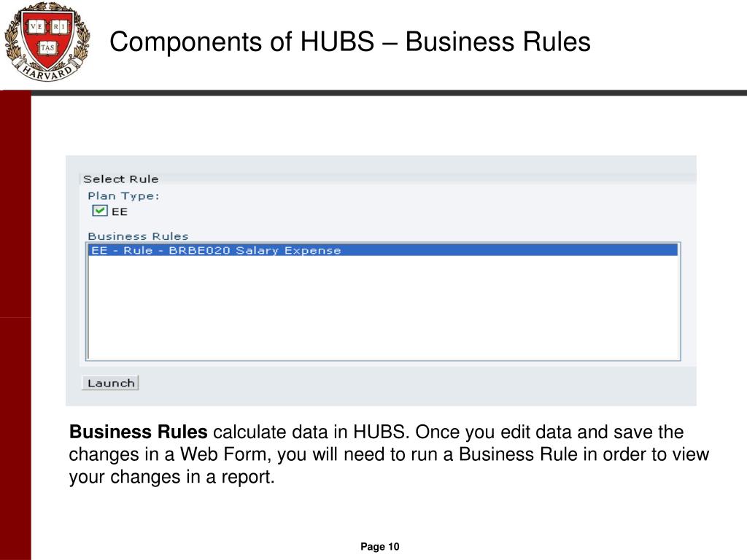Click the Business Rules list label
747x560 pixels.
[x=138, y=236]
